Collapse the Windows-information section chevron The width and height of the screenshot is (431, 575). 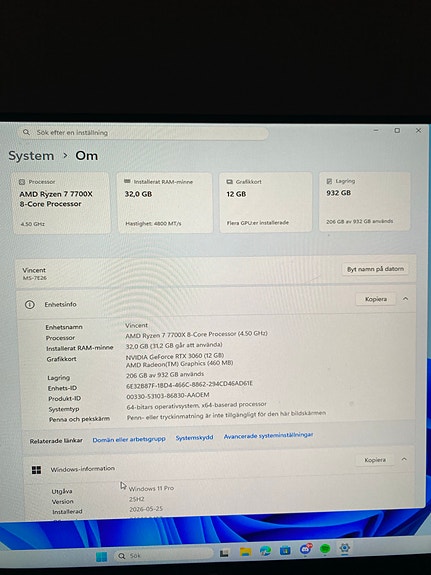[404, 459]
